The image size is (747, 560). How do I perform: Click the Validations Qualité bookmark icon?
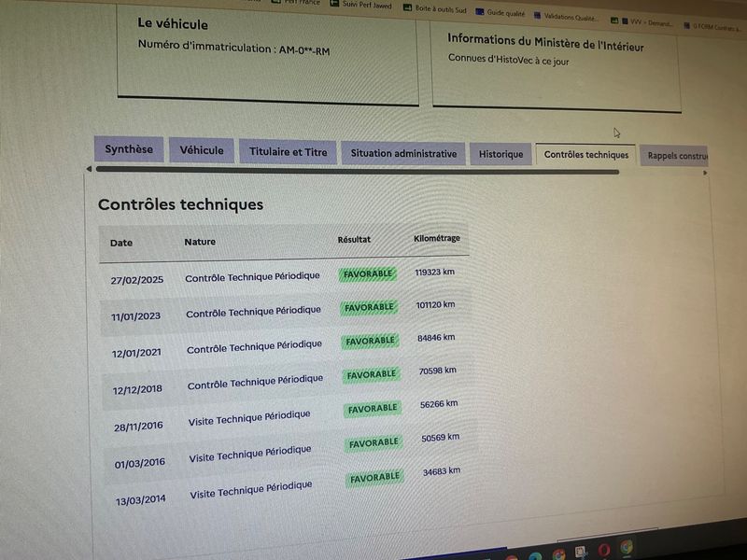coord(538,16)
